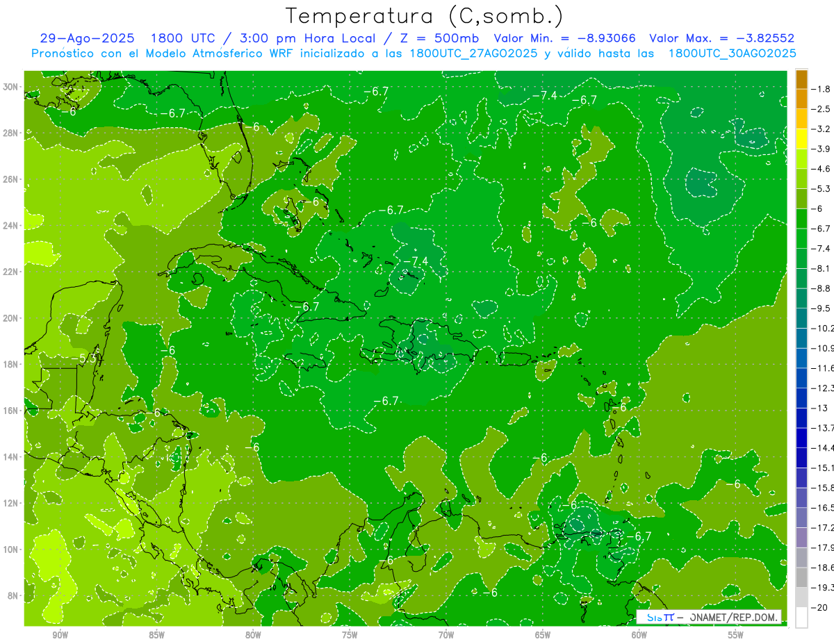The width and height of the screenshot is (834, 644).
Task: Pick the dark blue swatch between -13.7 and -14.4
Action: pos(801,438)
